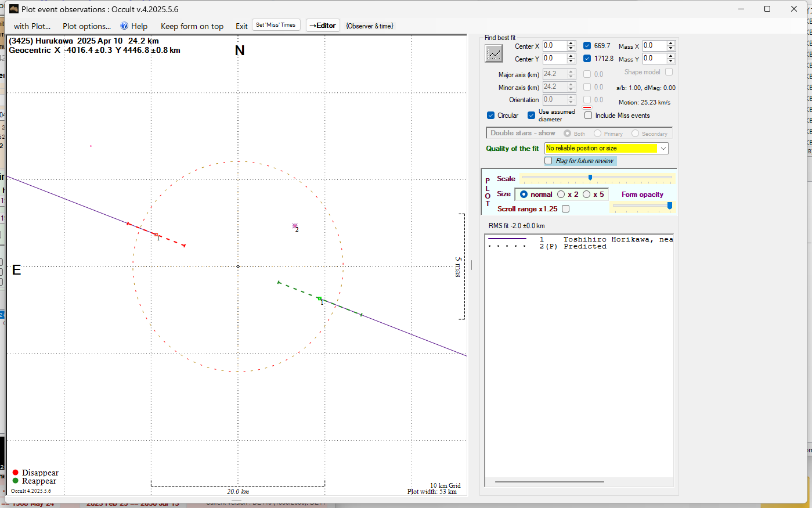Open the with Plot... menu
Screen dimensions: 812x508
(32, 26)
